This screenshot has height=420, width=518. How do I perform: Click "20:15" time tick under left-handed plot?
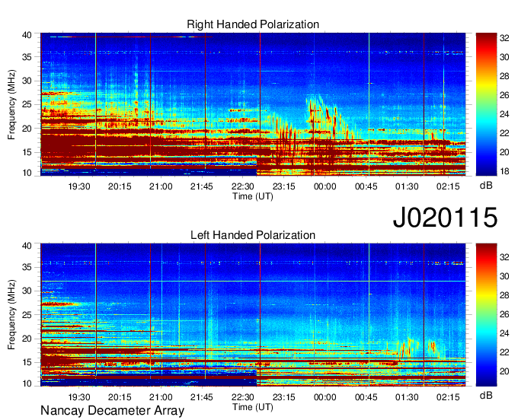[120, 397]
